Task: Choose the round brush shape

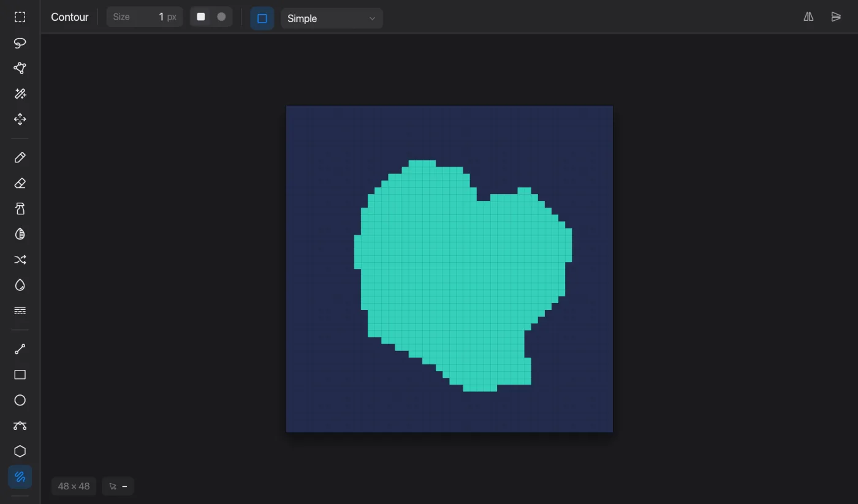Action: (221, 17)
